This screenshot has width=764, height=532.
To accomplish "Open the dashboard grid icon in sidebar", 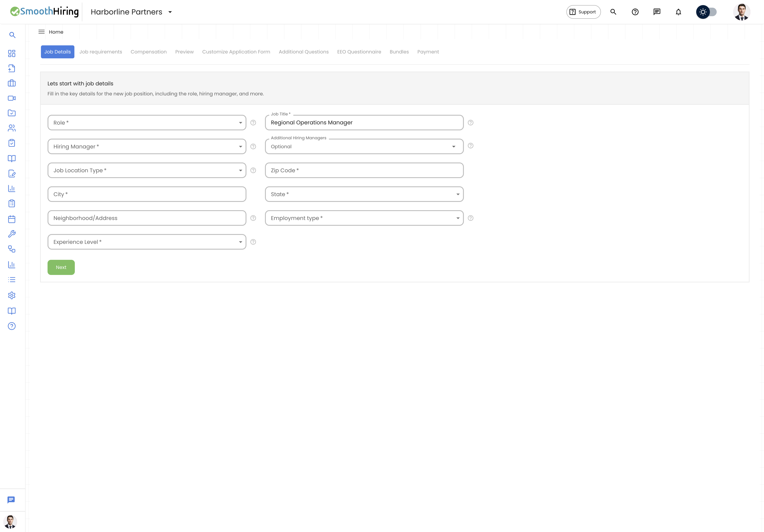I will tap(12, 53).
